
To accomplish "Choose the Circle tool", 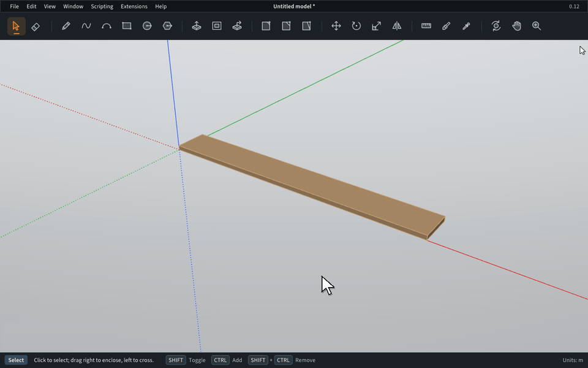I will (x=147, y=26).
